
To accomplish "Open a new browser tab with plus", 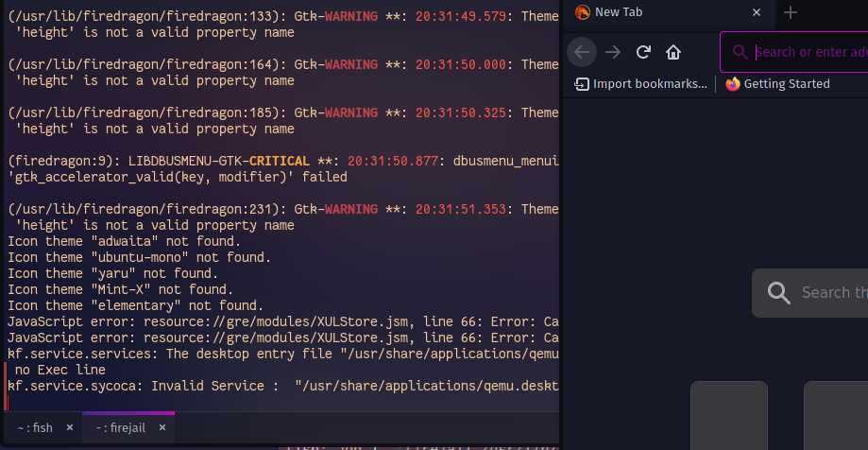I will (791, 12).
